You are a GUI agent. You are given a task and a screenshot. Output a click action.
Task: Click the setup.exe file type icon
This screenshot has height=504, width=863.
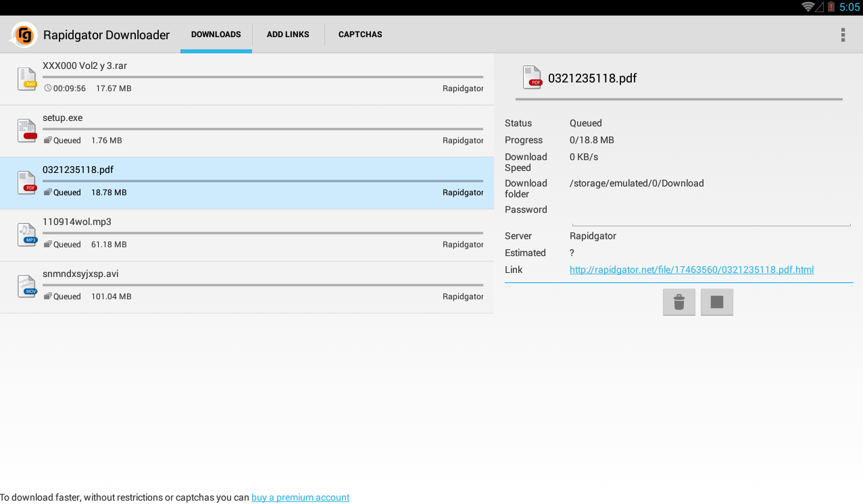tap(26, 130)
